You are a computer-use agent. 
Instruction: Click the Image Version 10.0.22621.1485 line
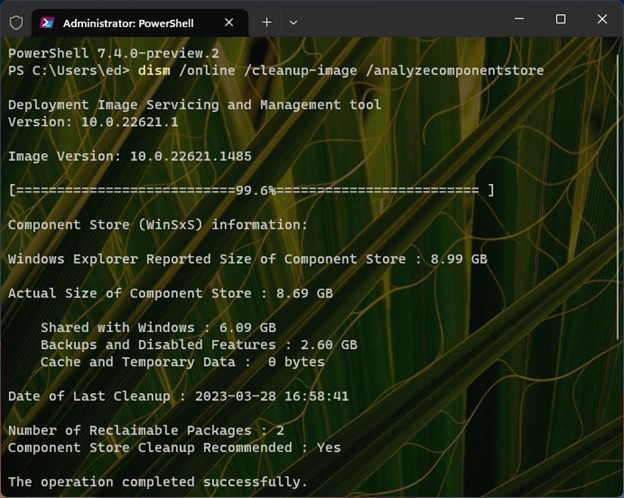(130, 156)
